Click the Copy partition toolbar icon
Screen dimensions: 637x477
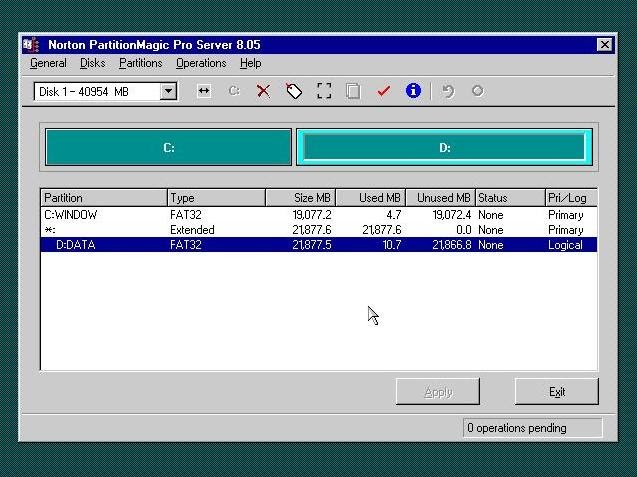tap(353, 91)
